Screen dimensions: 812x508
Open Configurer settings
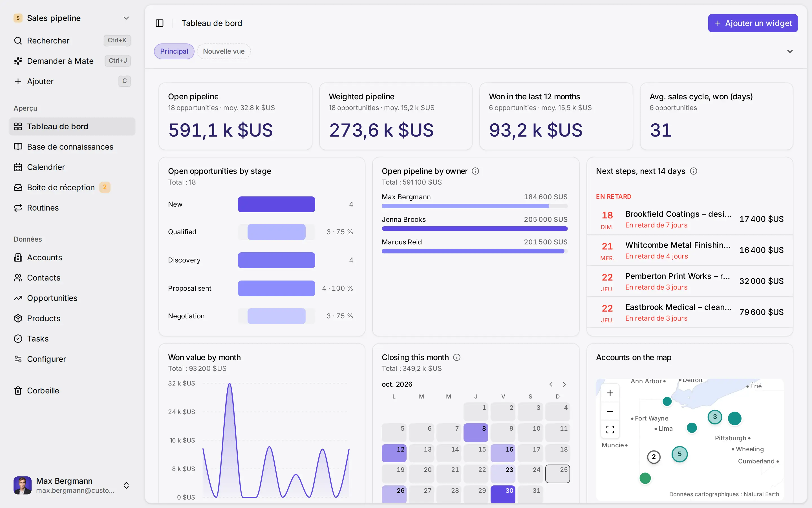[72, 359]
